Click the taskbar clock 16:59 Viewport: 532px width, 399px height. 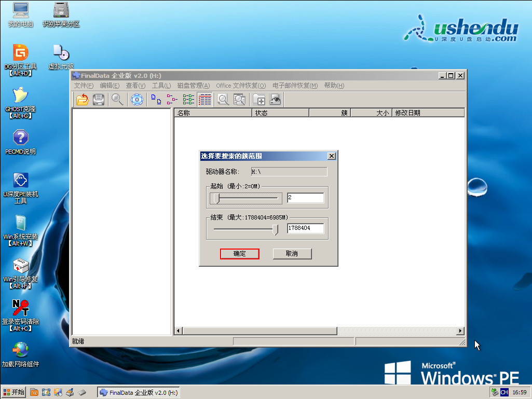point(520,393)
